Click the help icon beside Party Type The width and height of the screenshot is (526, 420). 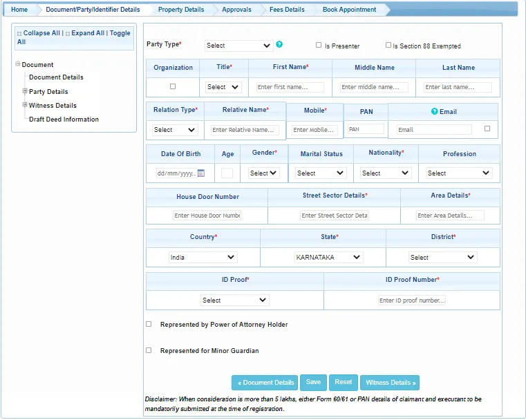pyautogui.click(x=279, y=44)
